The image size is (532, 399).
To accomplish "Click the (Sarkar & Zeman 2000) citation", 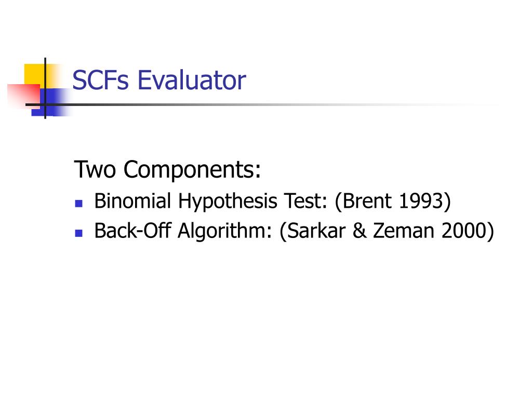I will pos(387,231).
